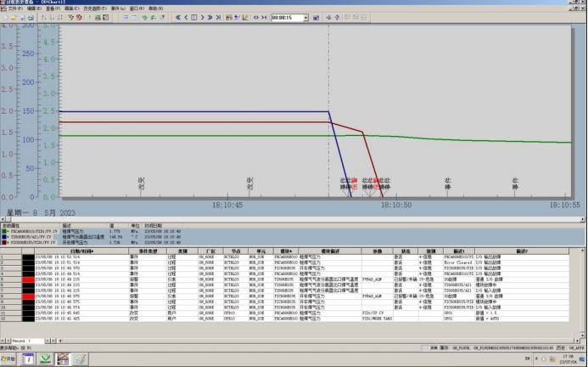
Task: Click the event table vertical scrollbar down arrow
Action: click(582, 336)
